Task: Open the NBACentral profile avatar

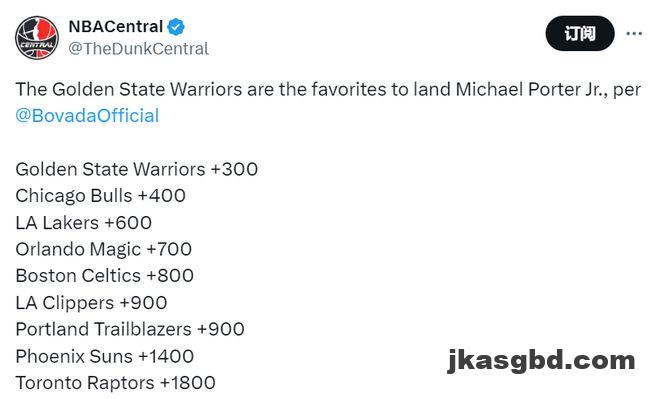Action: tap(37, 38)
